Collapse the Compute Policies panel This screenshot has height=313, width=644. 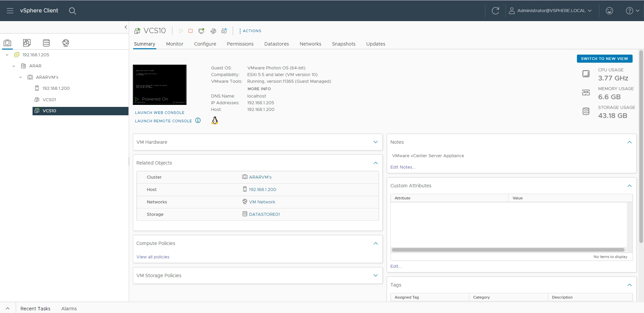(376, 243)
